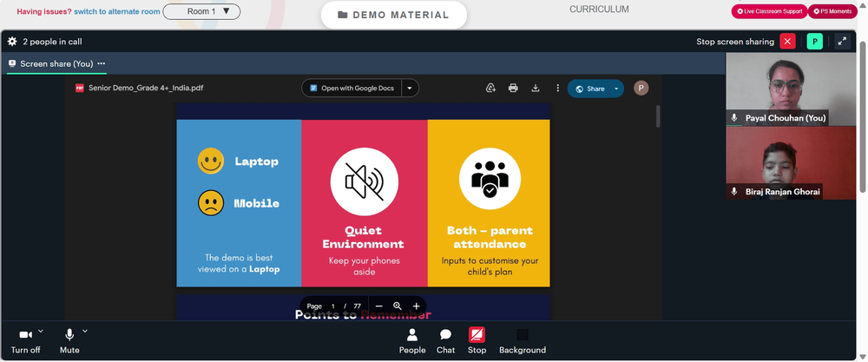Viewport: 868px width, 362px height.
Task: Enter fullscreen with the expand arrows icon
Action: [x=842, y=42]
